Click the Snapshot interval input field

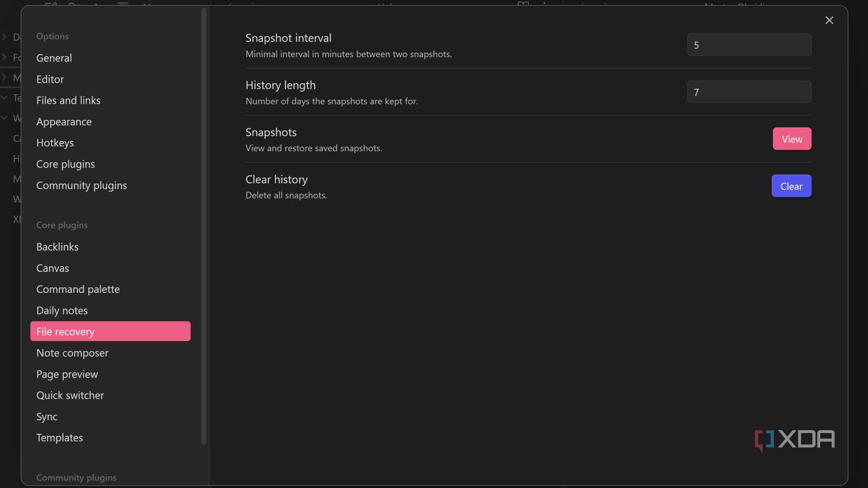point(749,45)
